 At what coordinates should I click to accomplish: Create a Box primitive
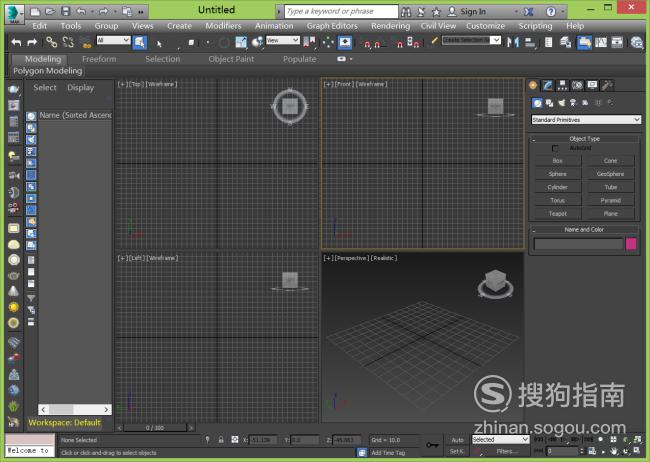pos(558,160)
